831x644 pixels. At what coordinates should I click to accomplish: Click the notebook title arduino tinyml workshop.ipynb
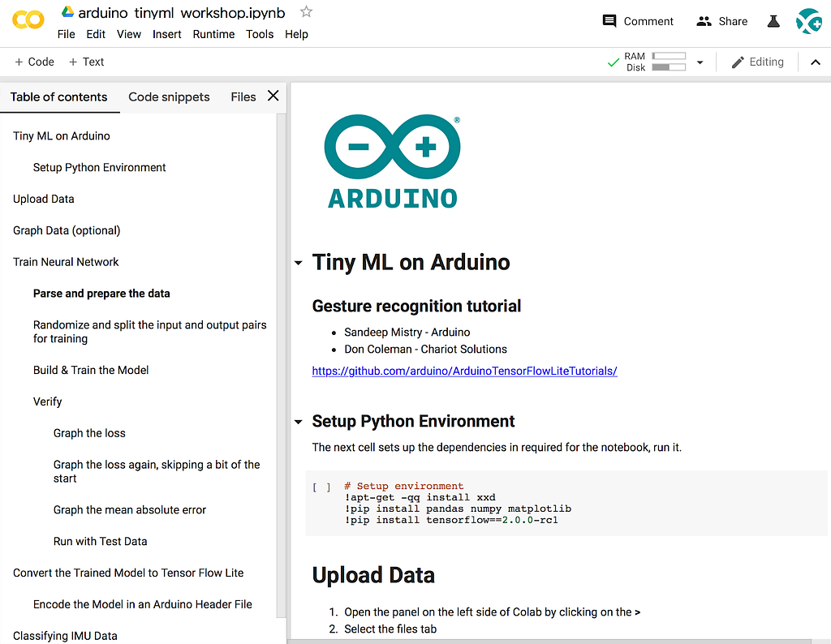point(181,13)
